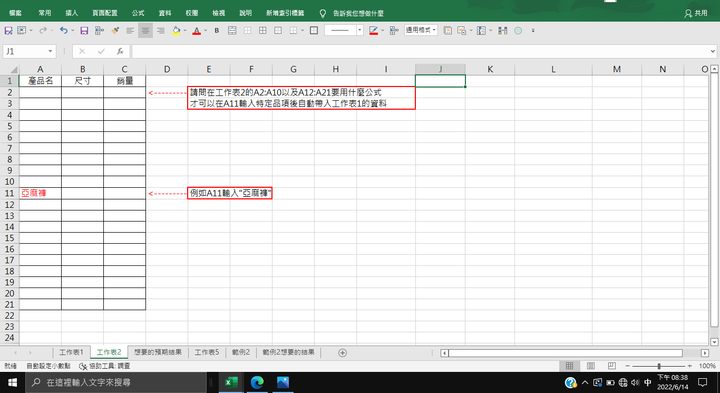Open the 檢視 ribbon tab
The width and height of the screenshot is (720, 393).
coord(219,13)
